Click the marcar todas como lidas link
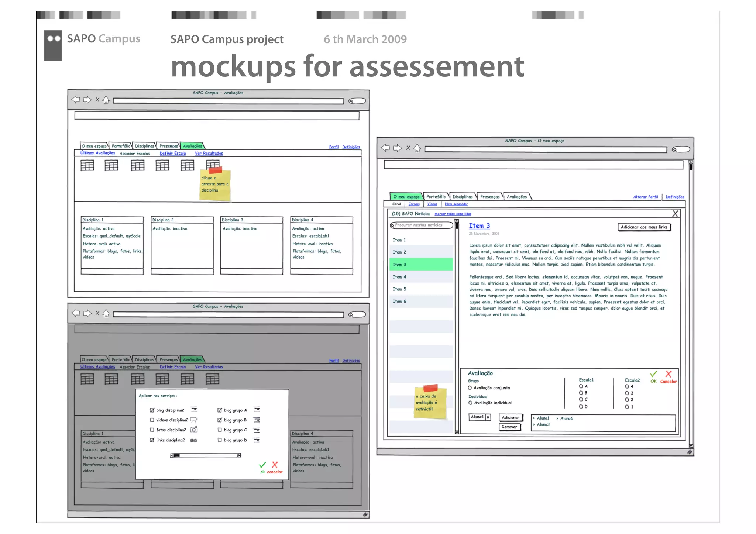Image resolution: width=756 pixels, height=534 pixels. 453,214
